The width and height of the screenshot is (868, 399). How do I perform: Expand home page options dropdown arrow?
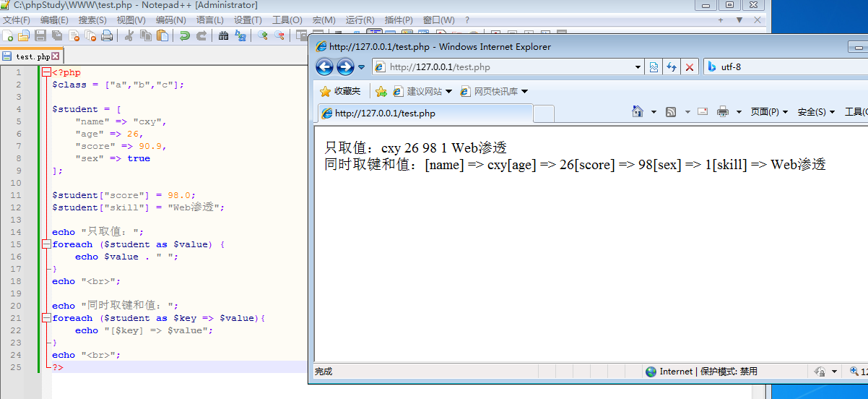(654, 112)
